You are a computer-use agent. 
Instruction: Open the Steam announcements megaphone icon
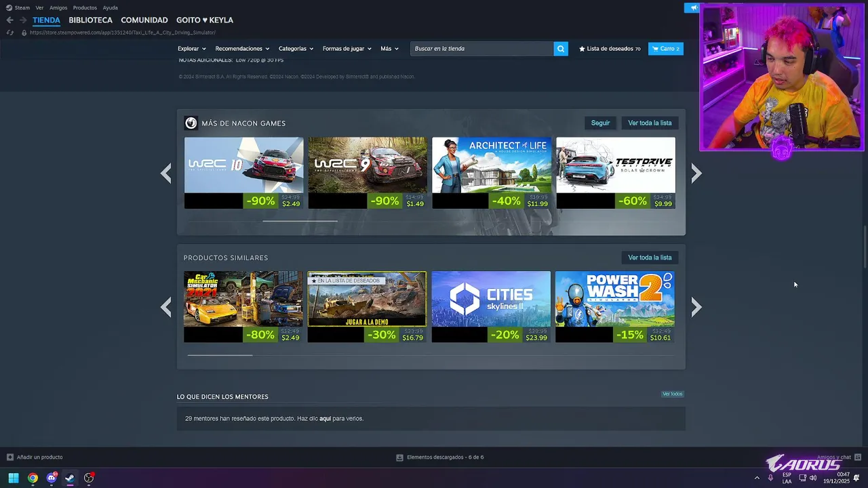coord(692,8)
